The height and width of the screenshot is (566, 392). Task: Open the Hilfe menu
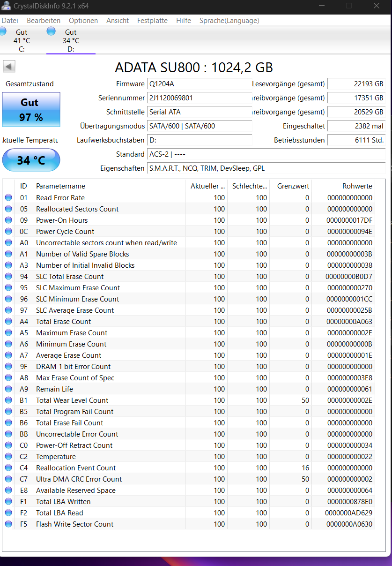tap(184, 21)
